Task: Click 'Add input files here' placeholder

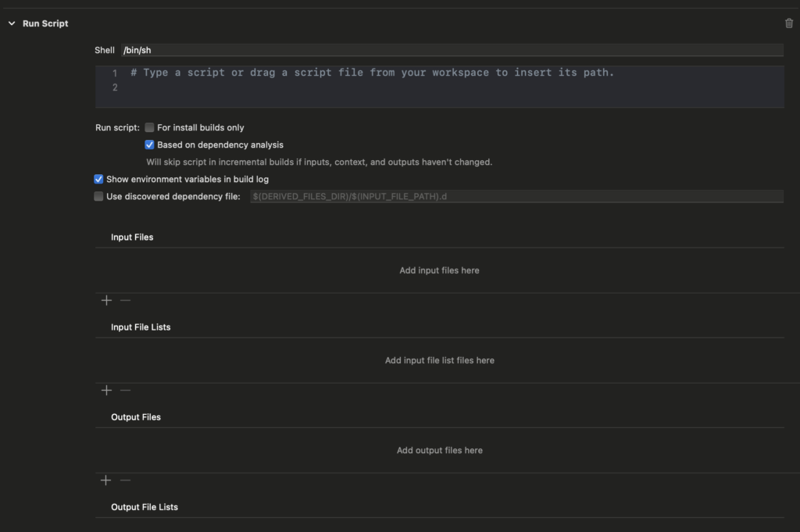Action: pos(439,270)
